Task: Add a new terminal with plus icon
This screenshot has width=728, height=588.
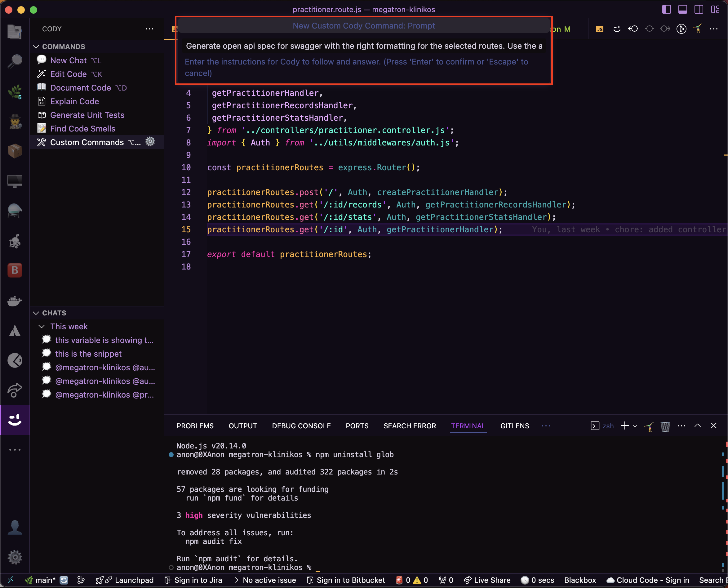Action: [x=624, y=426]
